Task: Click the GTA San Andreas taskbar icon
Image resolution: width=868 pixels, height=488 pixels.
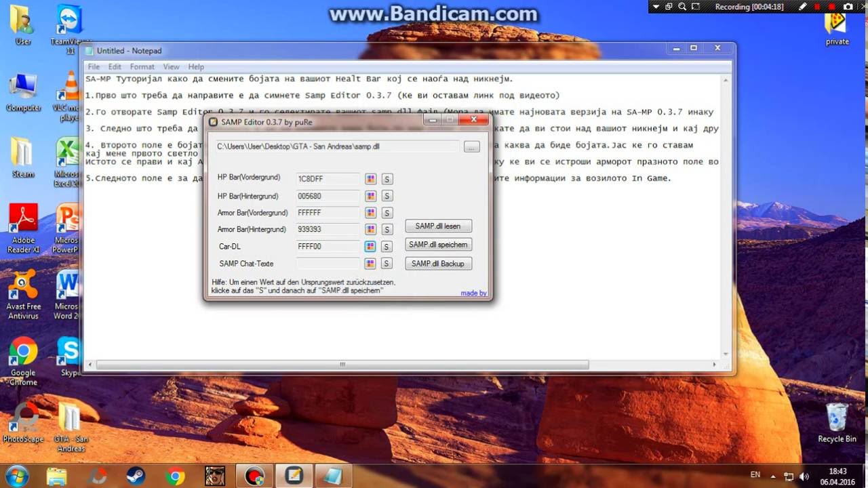Action: tap(215, 476)
